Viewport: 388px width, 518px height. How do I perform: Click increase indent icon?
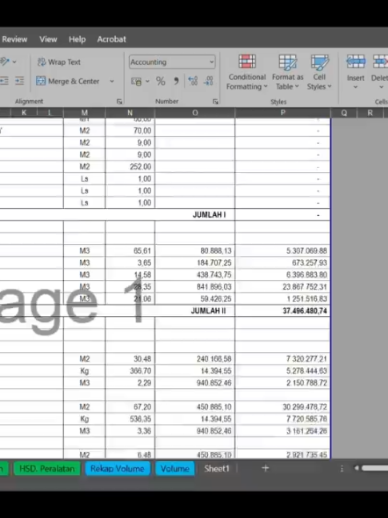[19, 81]
